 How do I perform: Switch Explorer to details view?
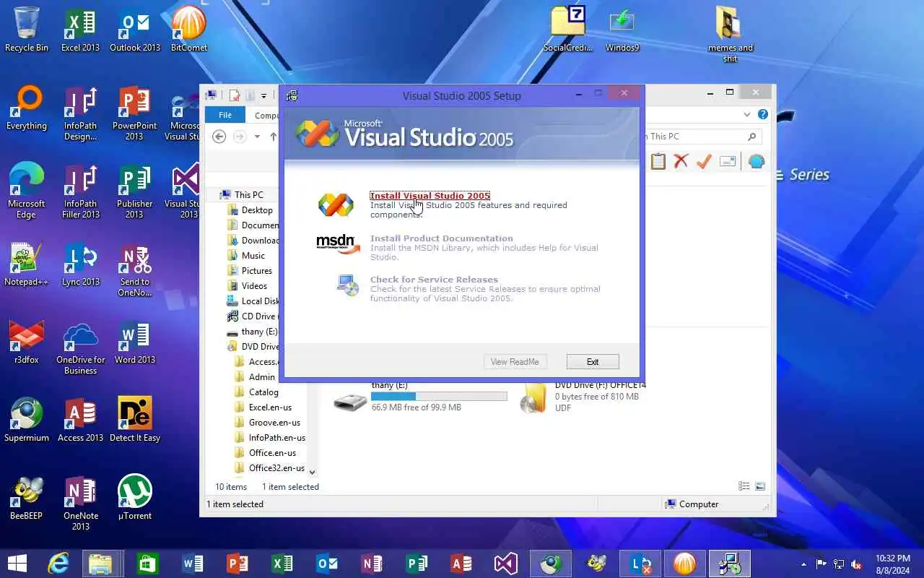744,487
